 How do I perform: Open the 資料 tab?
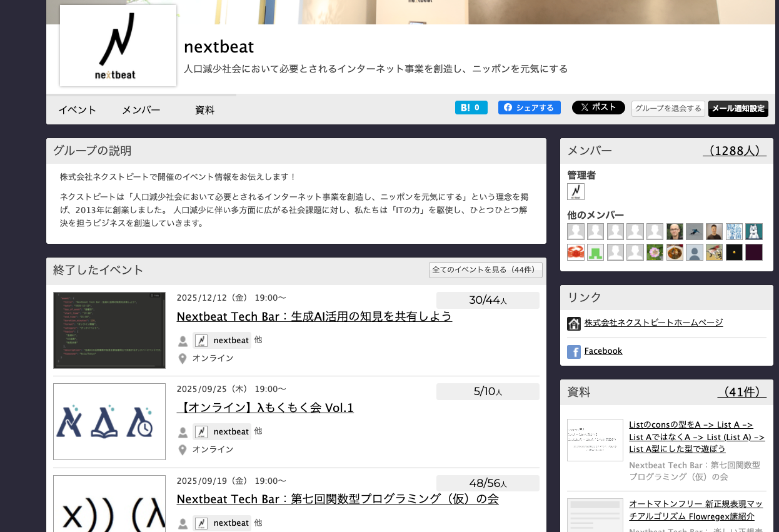pyautogui.click(x=205, y=110)
